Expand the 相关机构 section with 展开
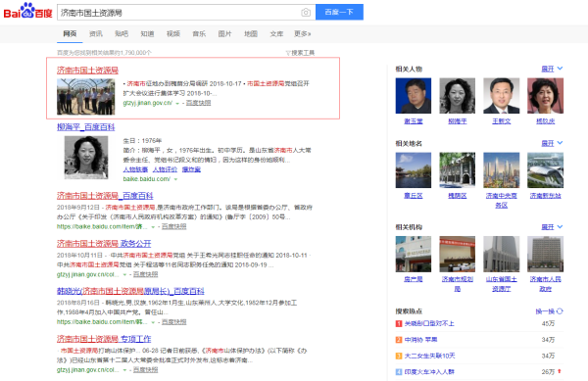 point(552,227)
